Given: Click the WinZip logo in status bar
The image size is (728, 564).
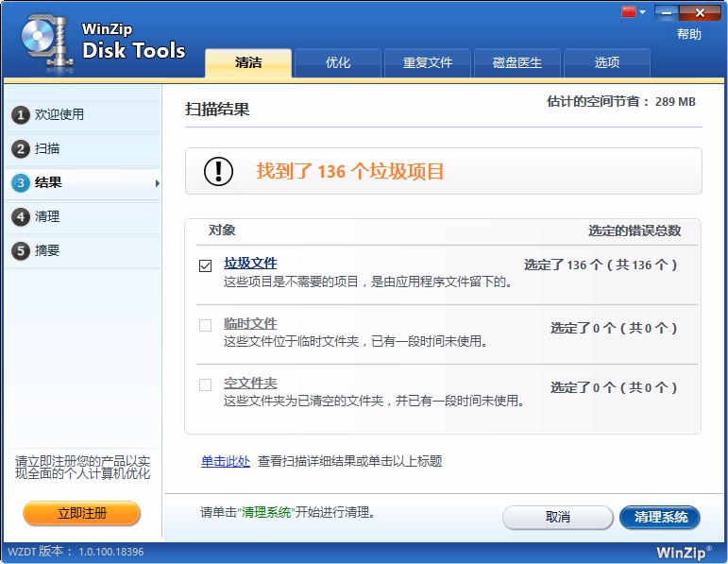Looking at the screenshot, I should (684, 553).
